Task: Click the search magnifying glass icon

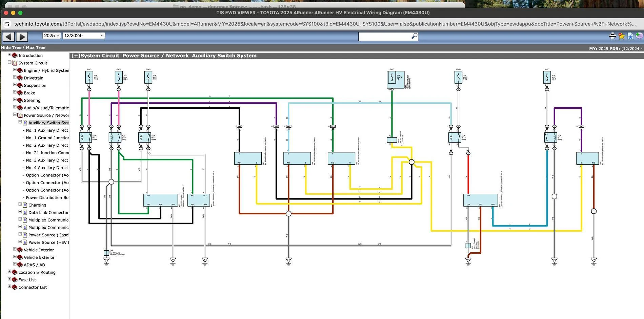Action: (x=414, y=36)
